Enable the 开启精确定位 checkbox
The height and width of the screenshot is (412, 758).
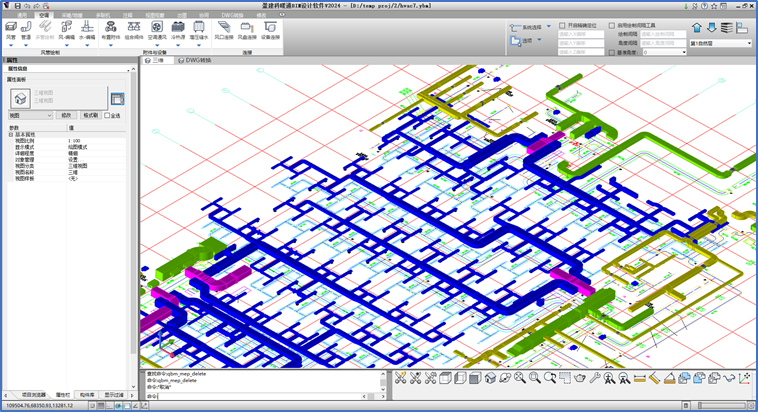561,25
